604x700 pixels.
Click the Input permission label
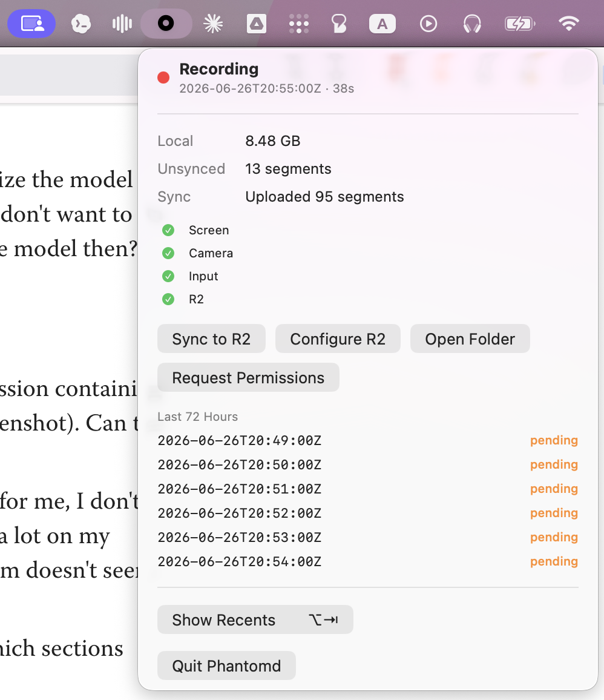click(203, 276)
